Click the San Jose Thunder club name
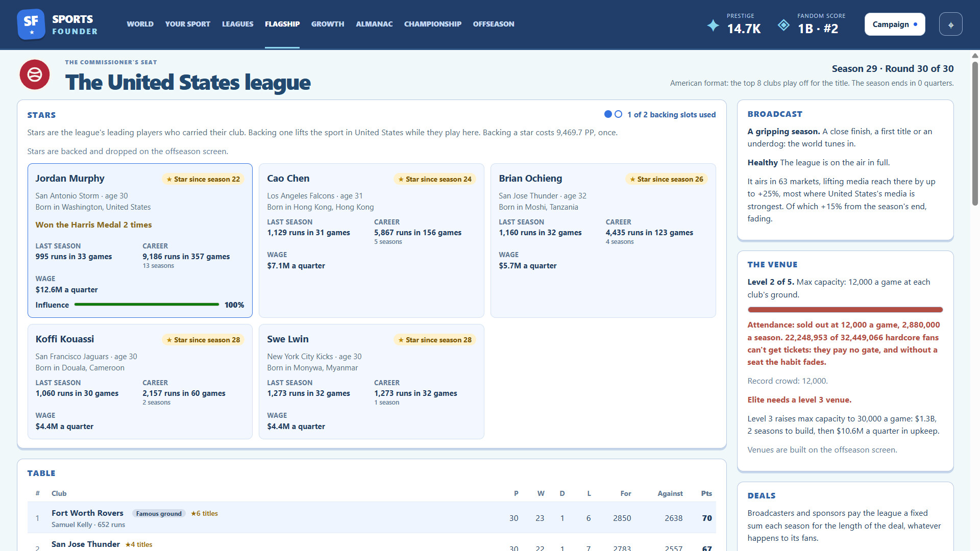 click(86, 544)
